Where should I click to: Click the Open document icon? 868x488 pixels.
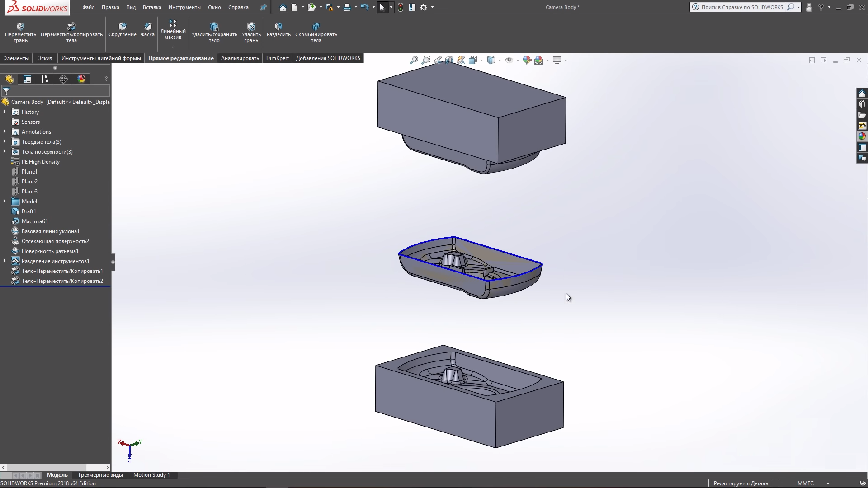(x=311, y=7)
